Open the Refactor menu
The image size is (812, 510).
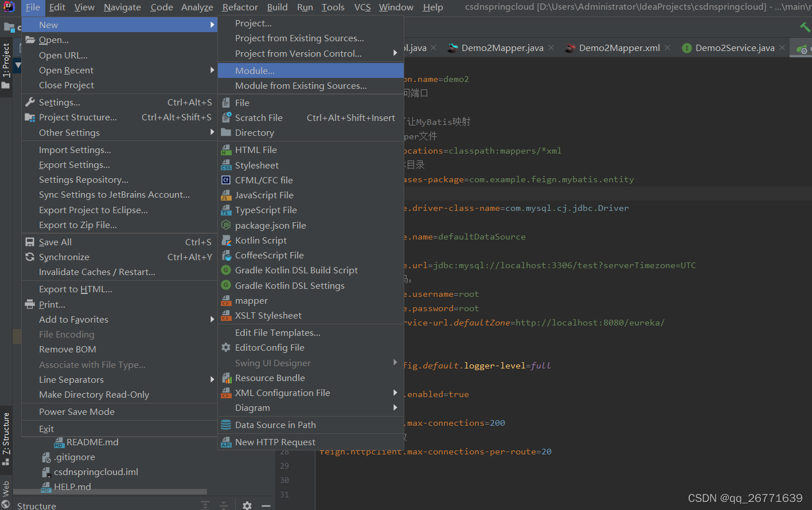[240, 7]
